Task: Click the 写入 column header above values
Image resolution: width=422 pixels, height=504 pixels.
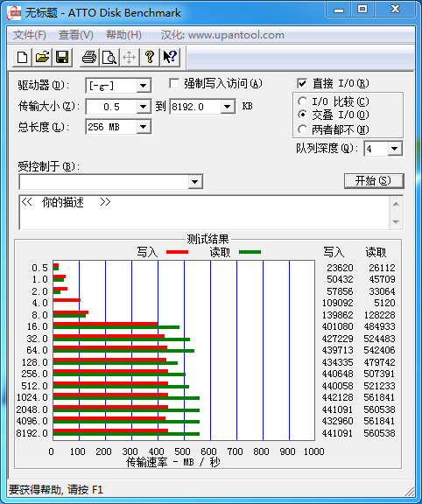Action: [x=334, y=252]
